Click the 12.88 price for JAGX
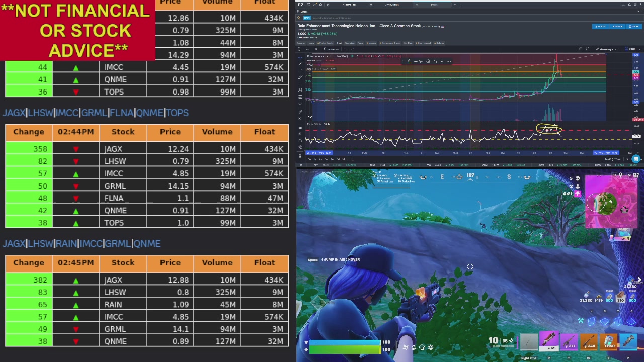Image resolution: width=644 pixels, height=362 pixels. point(179,280)
